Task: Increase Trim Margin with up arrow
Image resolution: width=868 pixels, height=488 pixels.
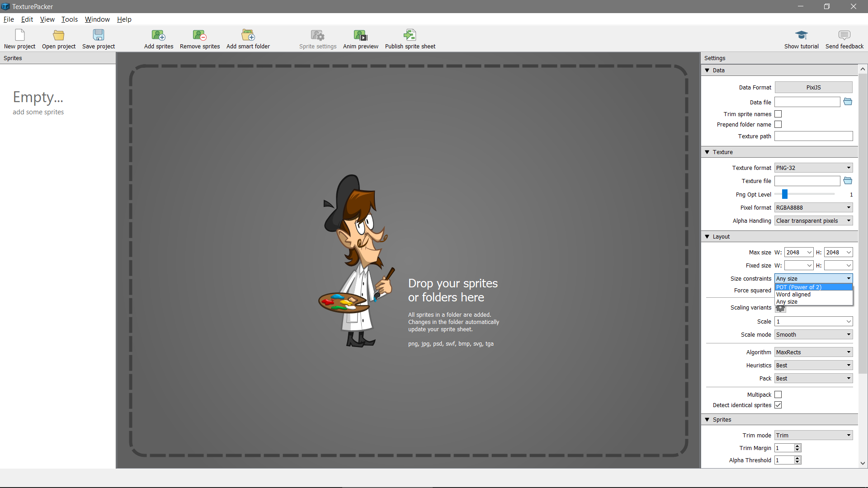Action: (x=797, y=446)
